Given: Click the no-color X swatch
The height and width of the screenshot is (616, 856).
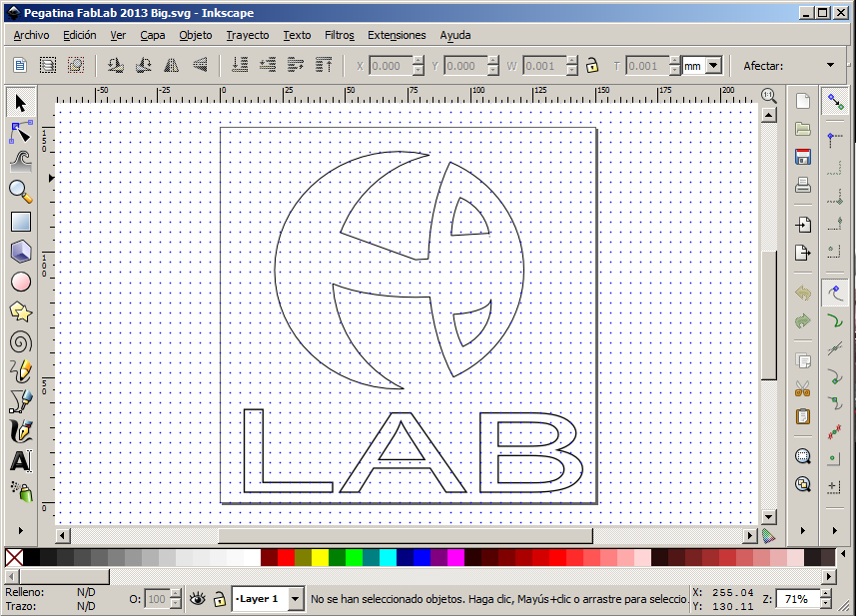Looking at the screenshot, I should (14, 557).
